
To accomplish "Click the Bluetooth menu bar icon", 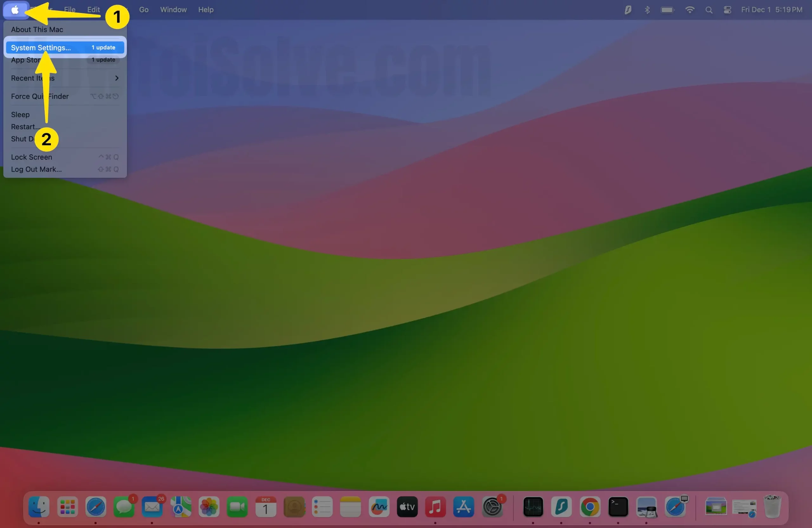I will click(x=647, y=10).
